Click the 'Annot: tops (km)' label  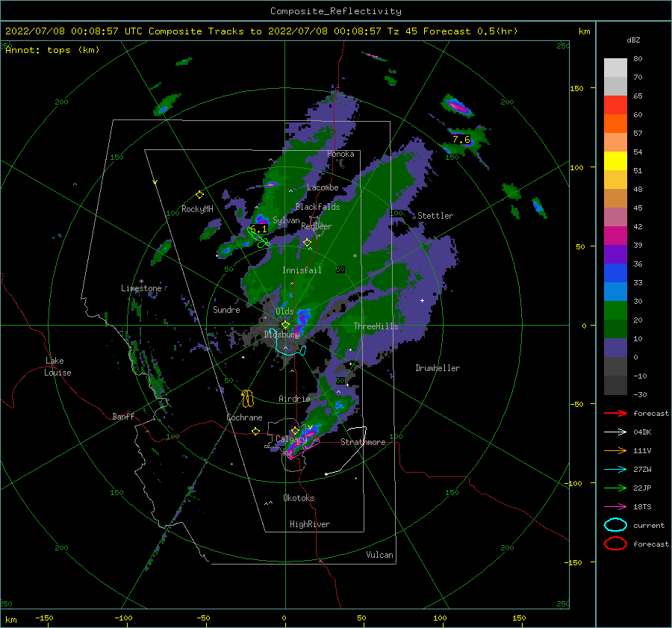pyautogui.click(x=52, y=50)
